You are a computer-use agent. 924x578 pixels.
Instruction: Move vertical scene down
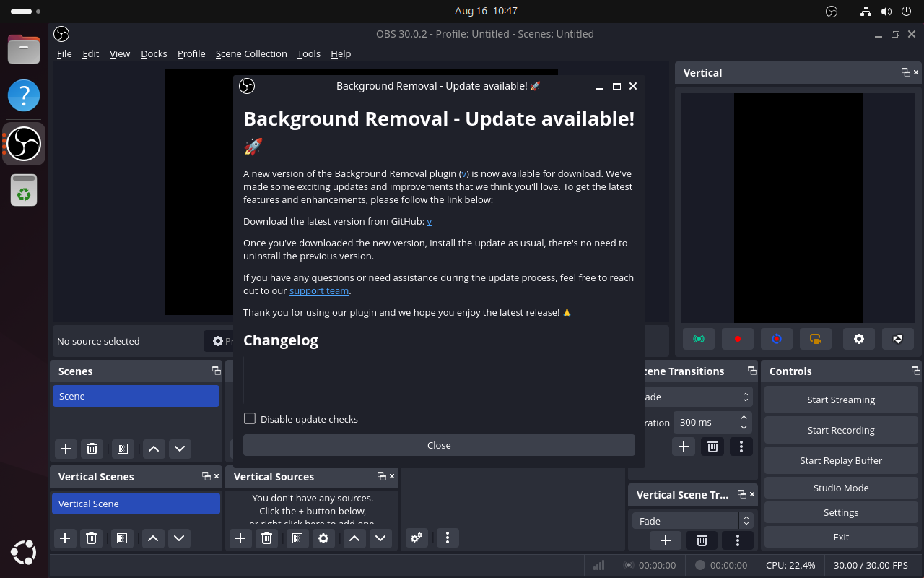179,538
